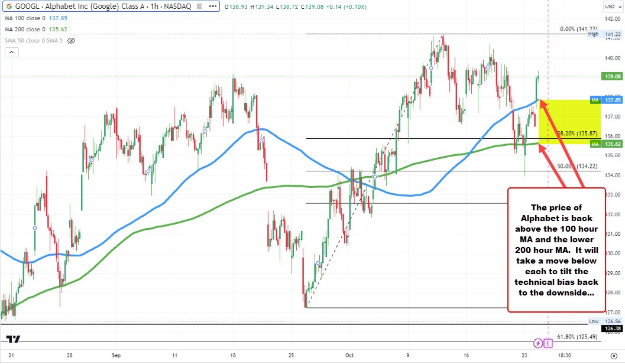Click the blue MA price label 137.85
625x364 pixels.
tap(612, 100)
